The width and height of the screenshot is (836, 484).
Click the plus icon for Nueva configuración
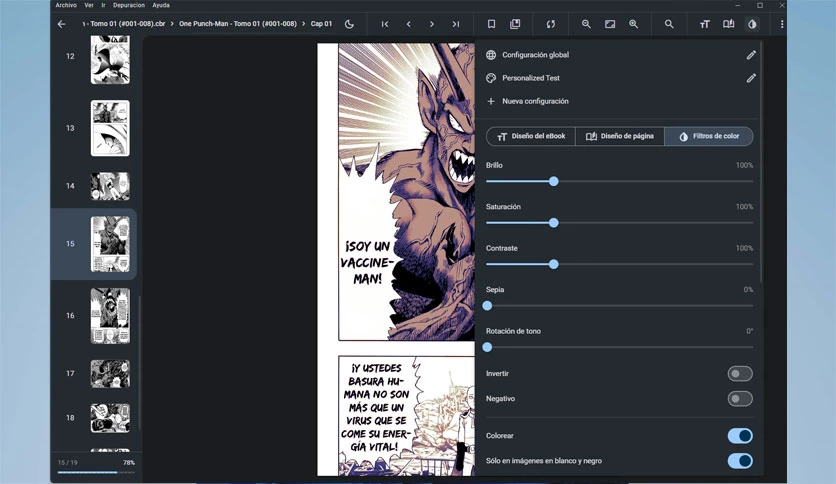(x=491, y=101)
